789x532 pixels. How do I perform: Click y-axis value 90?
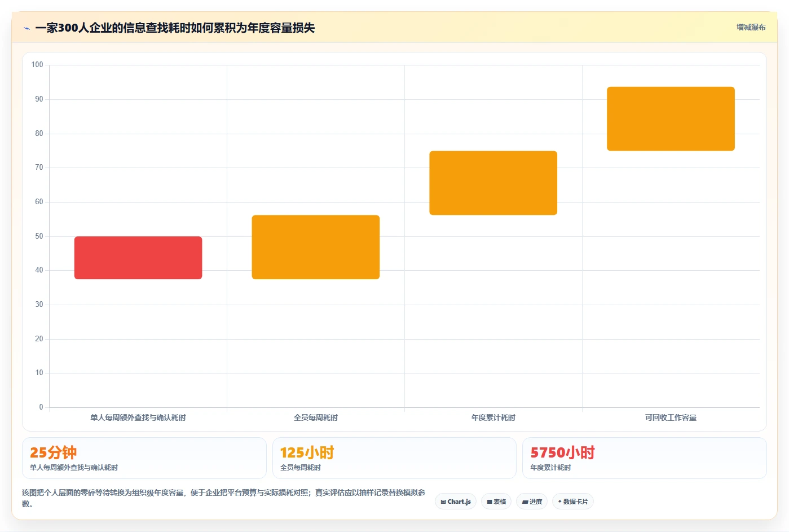click(x=39, y=99)
